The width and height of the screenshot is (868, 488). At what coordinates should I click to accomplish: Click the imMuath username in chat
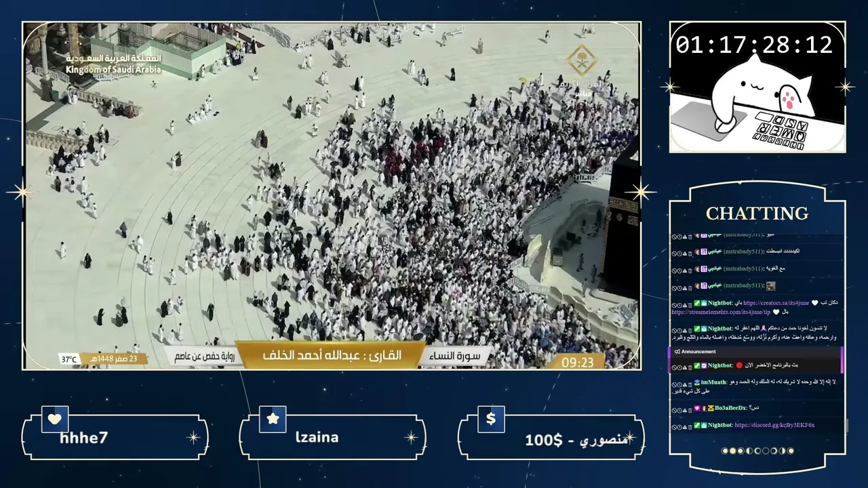pyautogui.click(x=713, y=383)
